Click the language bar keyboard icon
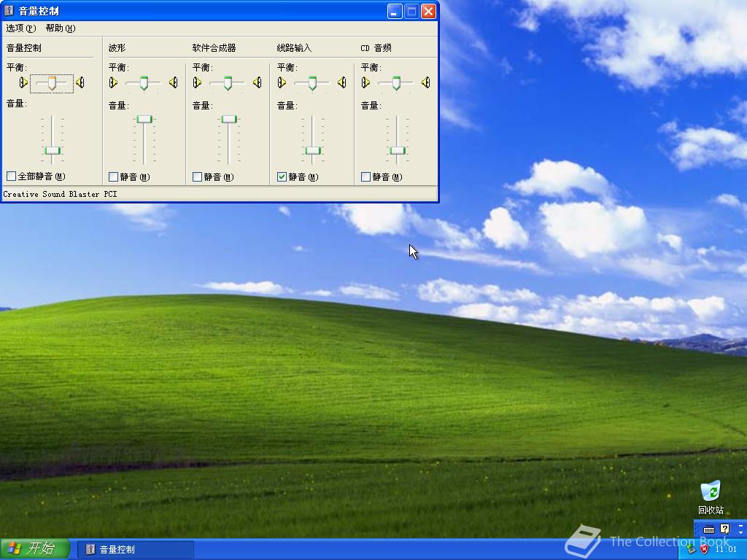Viewport: 747px width, 560px height. (709, 529)
